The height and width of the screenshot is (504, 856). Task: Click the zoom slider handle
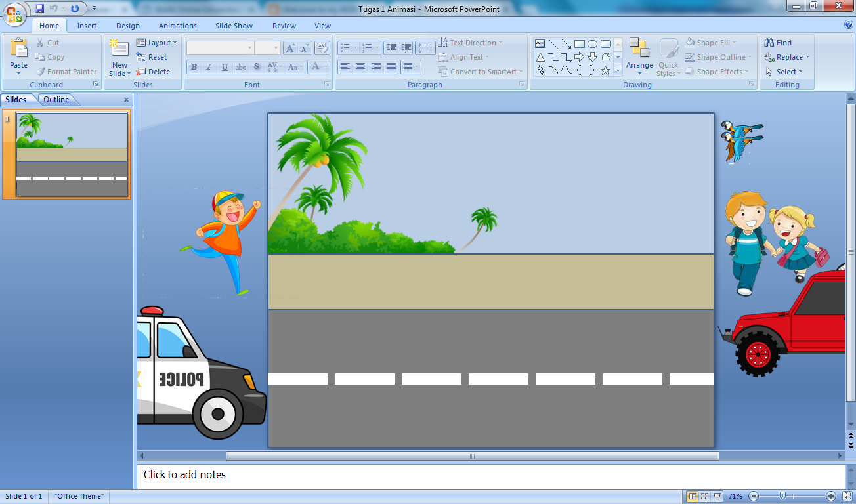pyautogui.click(x=782, y=496)
